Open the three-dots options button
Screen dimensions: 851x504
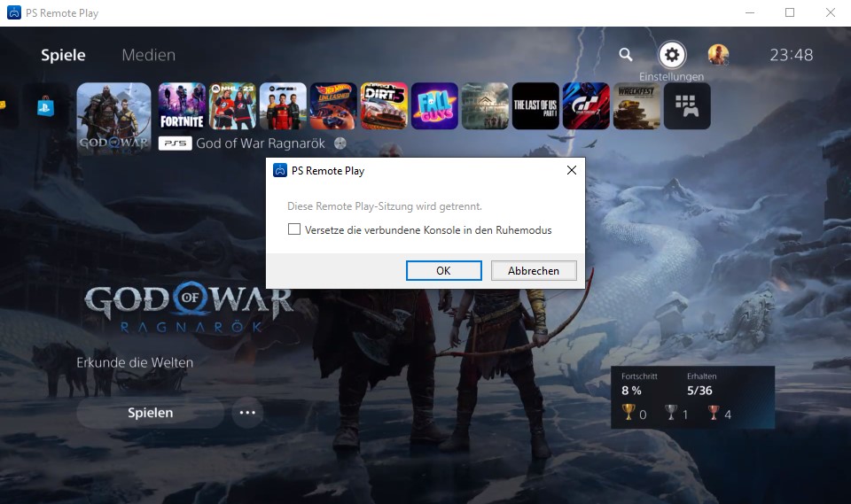247,413
